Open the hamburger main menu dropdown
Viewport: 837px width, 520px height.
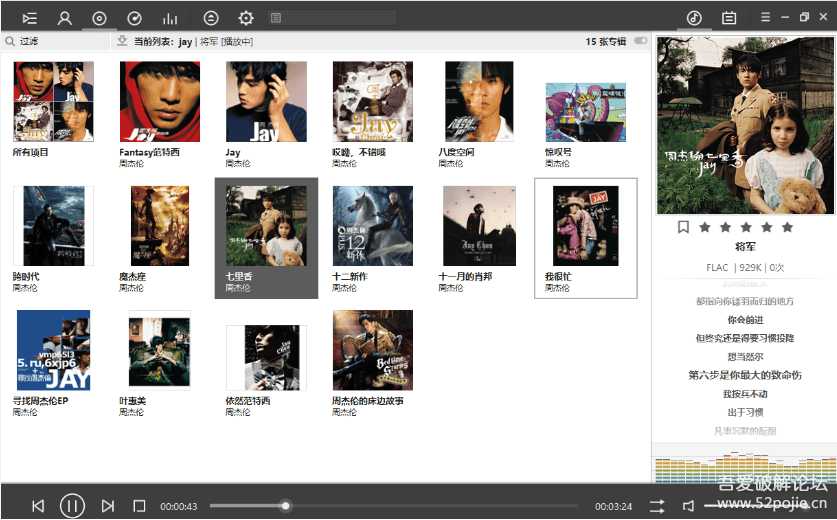pyautogui.click(x=766, y=17)
